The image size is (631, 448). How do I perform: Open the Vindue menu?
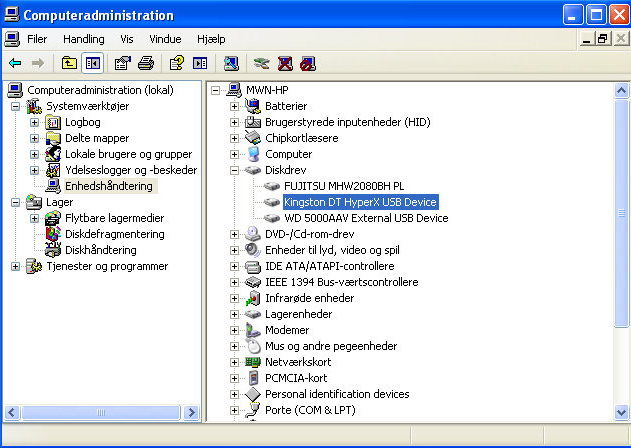coord(165,39)
